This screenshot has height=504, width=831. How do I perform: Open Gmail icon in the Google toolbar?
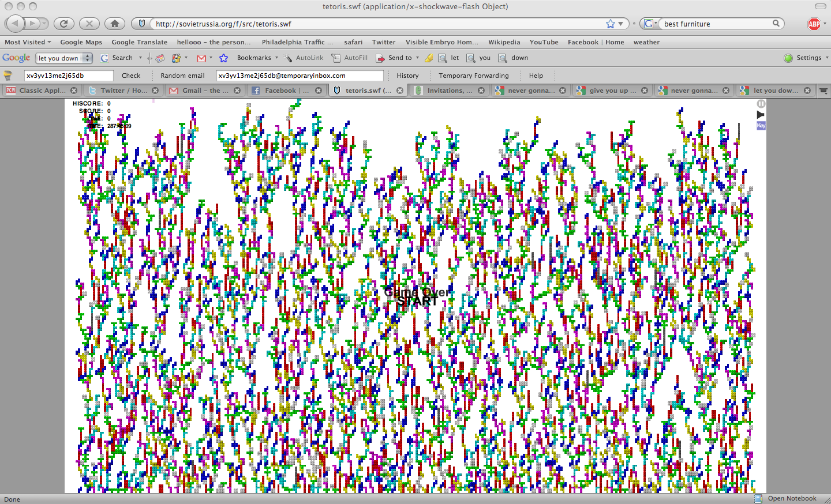[201, 58]
